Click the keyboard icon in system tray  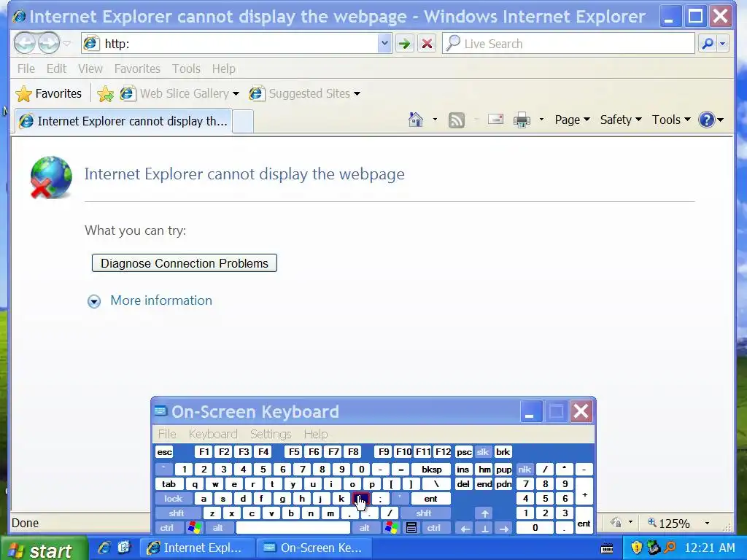607,548
